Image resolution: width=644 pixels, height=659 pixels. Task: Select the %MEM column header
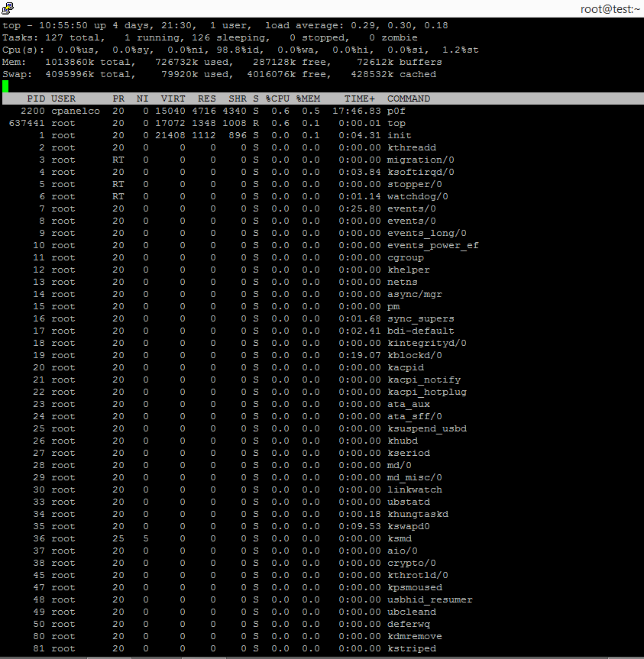pos(308,99)
